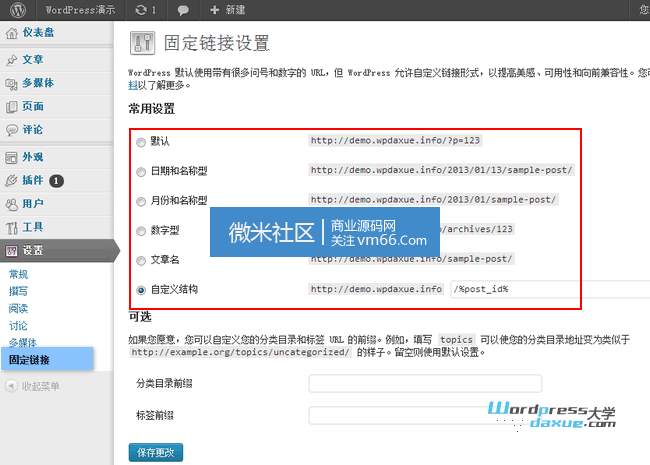650x465 pixels.
Task: Select the 数字型 permalink option
Action: pos(141,231)
